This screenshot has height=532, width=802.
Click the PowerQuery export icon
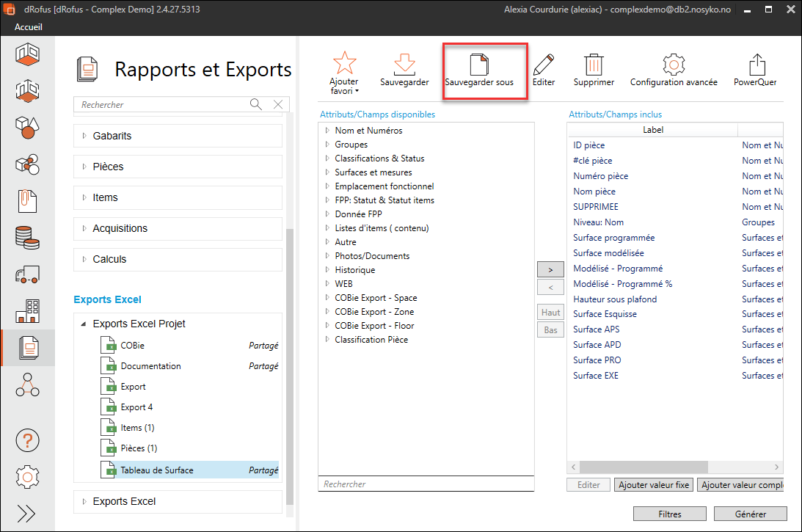point(756,64)
